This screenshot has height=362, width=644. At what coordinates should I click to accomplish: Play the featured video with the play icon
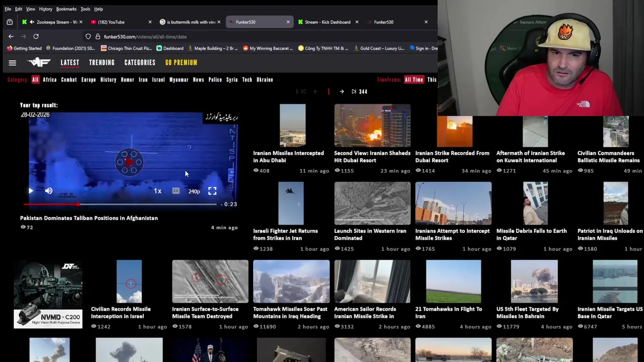tap(31, 191)
